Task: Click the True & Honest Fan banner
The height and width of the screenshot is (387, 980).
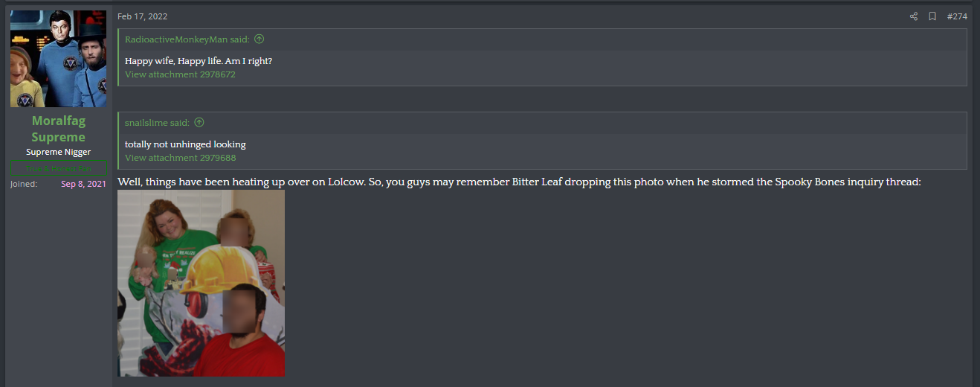Action: click(58, 169)
